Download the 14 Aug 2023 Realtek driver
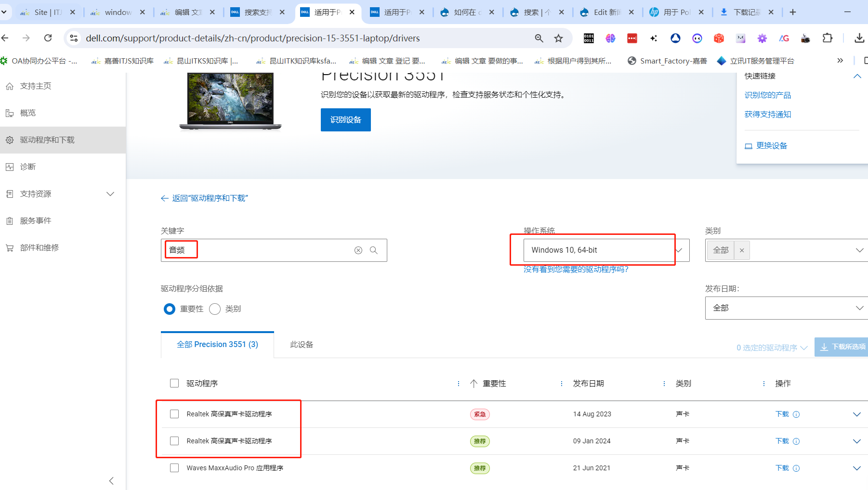Screen dimensions: 868x490 click(782, 414)
